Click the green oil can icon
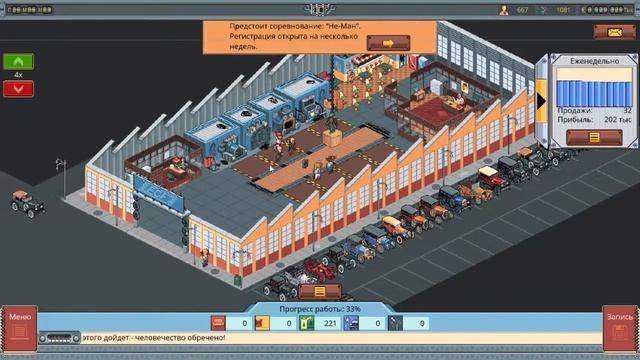The image size is (640, 360). (307, 323)
